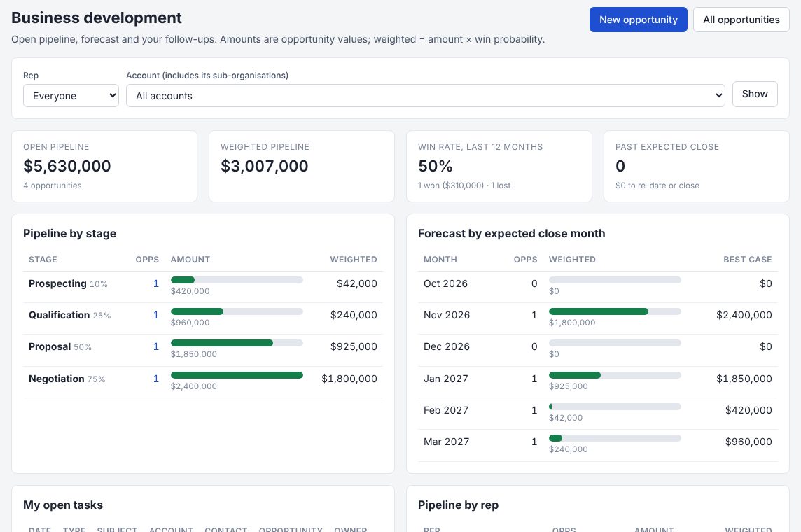Click the Negotiation amount progress bar
Viewport: 801px width, 532px height.
coord(237,375)
